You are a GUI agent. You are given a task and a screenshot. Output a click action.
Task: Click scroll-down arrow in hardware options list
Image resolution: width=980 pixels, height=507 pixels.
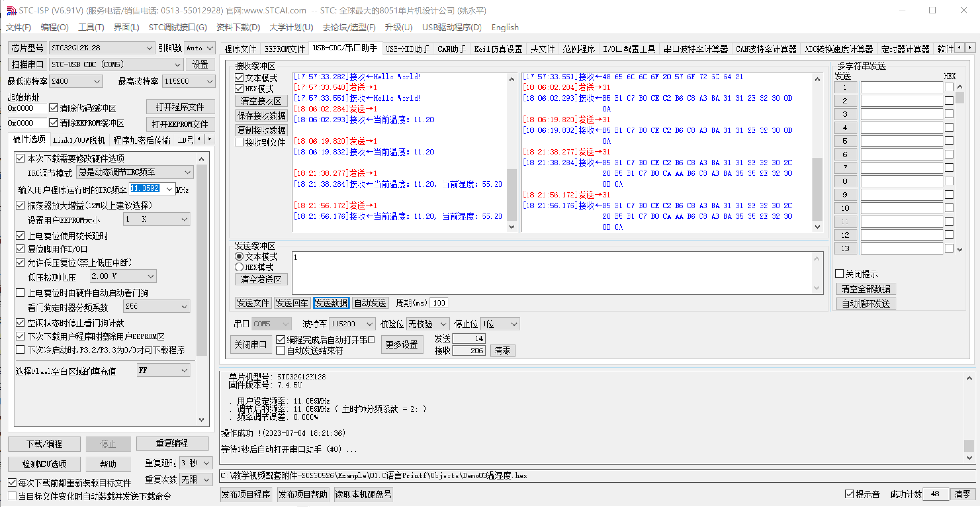tap(202, 419)
